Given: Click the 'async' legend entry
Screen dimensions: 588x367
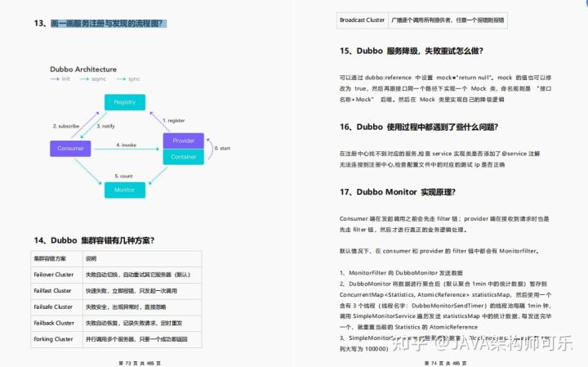Looking at the screenshot, I should pos(93,78).
